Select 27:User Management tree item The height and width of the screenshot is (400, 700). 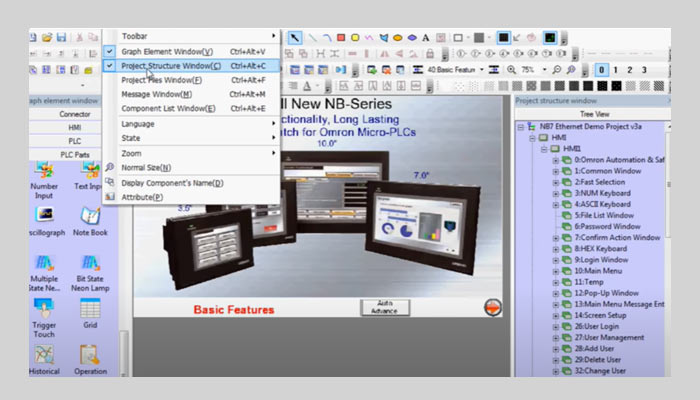coord(609,338)
